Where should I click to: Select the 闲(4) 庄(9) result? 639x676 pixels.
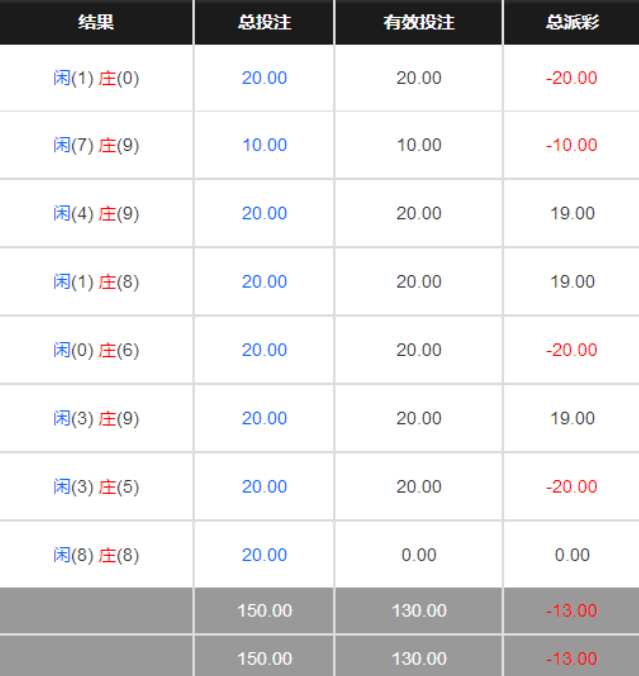96,213
